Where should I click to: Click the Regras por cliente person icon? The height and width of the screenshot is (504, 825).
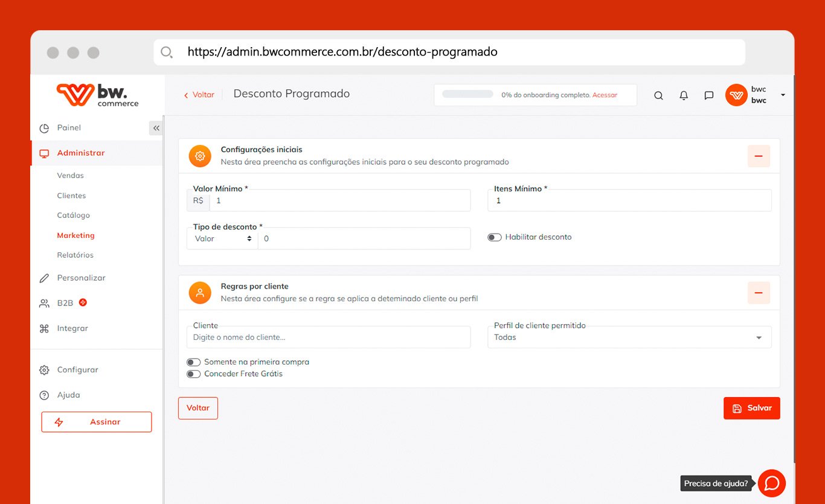(200, 293)
